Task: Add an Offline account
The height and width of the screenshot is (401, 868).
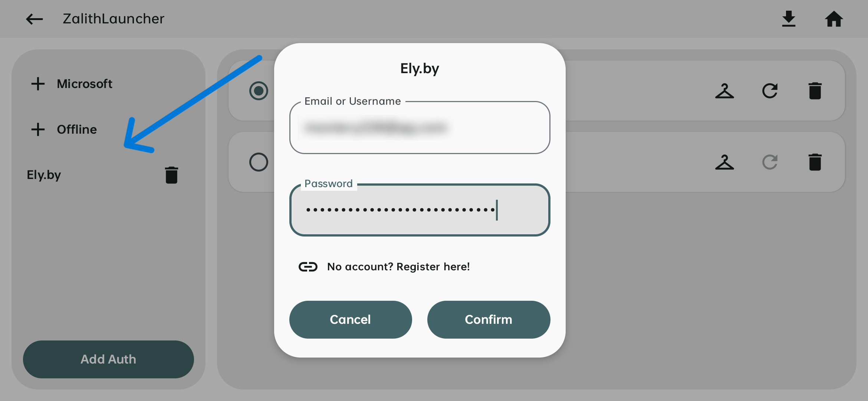Action: [x=64, y=130]
